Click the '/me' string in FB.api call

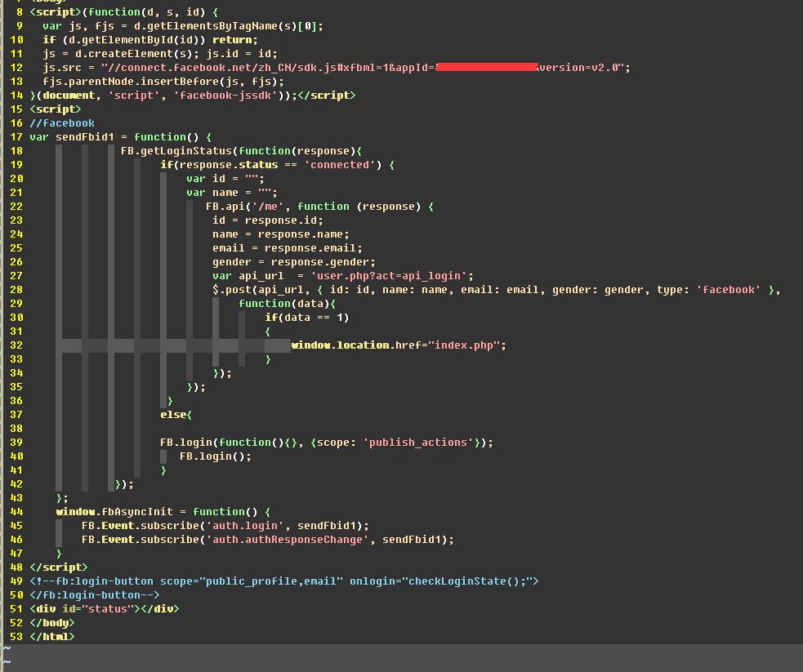[x=268, y=206]
